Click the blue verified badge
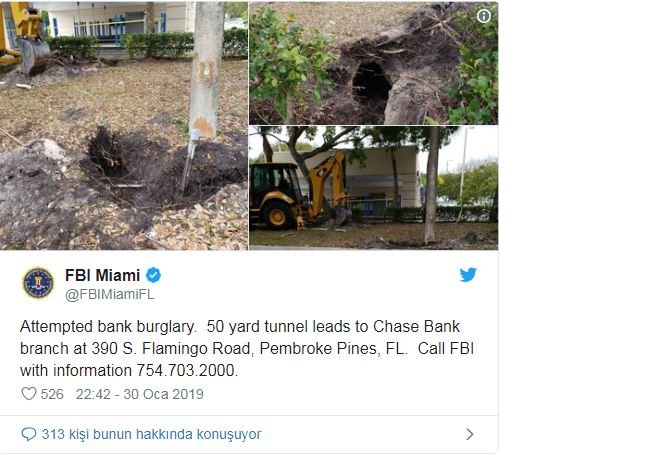The height and width of the screenshot is (456, 670). click(153, 275)
